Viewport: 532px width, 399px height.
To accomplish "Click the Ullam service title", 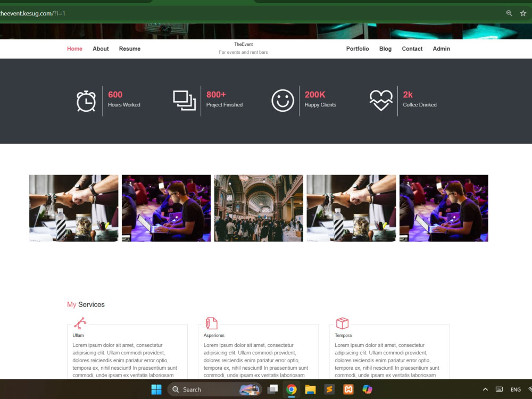I will pos(78,335).
